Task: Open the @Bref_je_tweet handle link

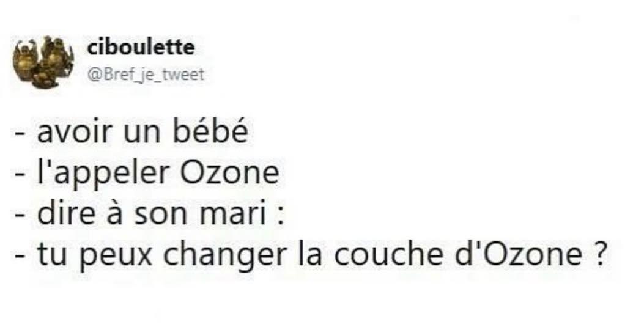Action: point(146,75)
